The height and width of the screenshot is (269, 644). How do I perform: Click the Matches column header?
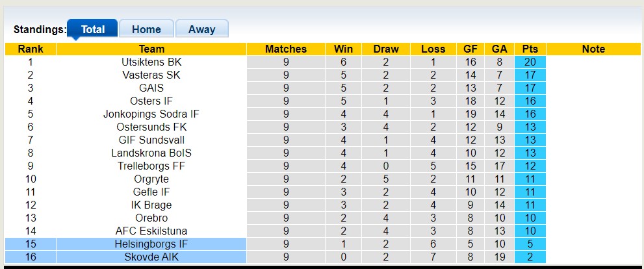pos(286,49)
